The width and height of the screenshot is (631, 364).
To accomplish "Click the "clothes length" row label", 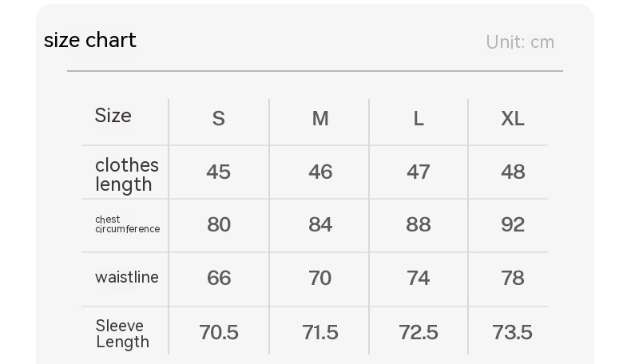I will pyautogui.click(x=126, y=175).
